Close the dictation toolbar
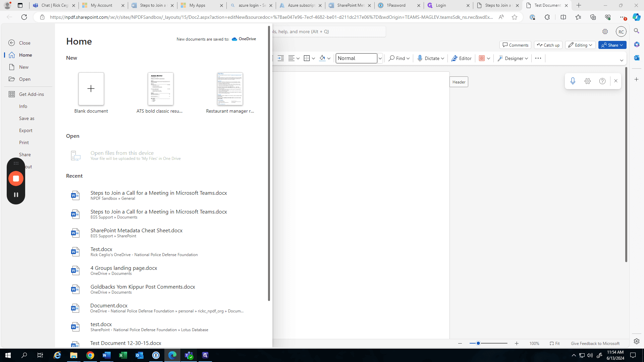644x362 pixels. click(x=616, y=81)
